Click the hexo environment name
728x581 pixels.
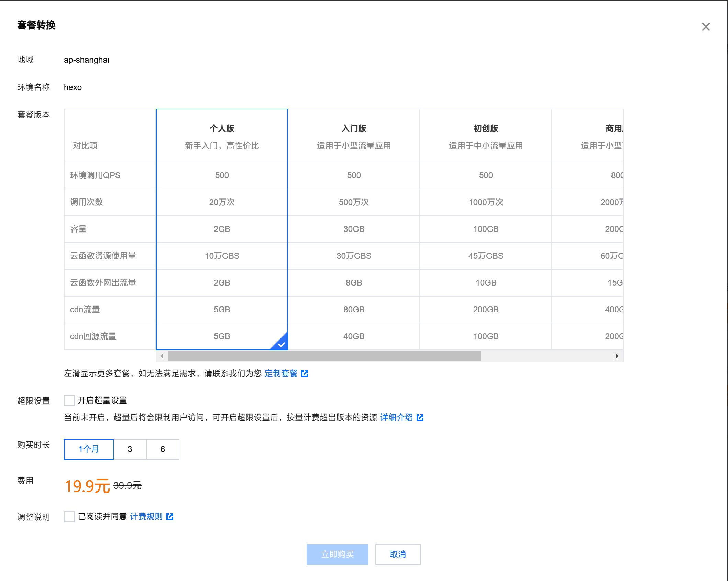point(73,87)
